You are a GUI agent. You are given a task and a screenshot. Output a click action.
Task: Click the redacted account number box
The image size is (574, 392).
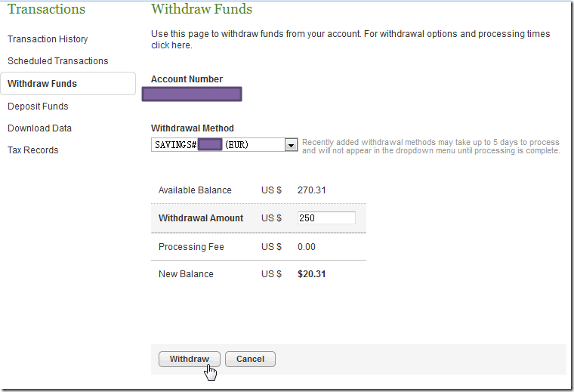(192, 94)
